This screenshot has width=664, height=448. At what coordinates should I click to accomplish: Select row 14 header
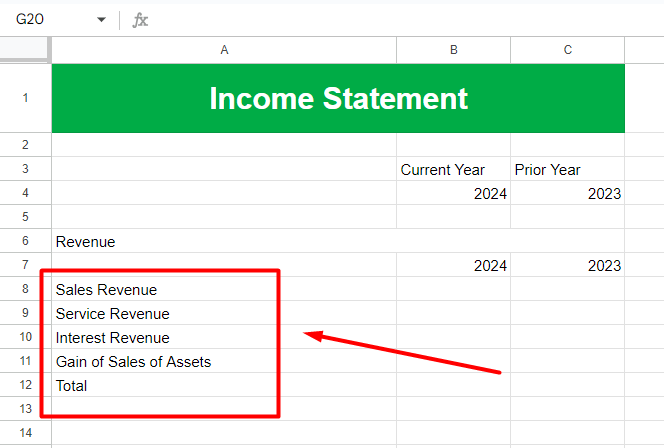(25, 433)
